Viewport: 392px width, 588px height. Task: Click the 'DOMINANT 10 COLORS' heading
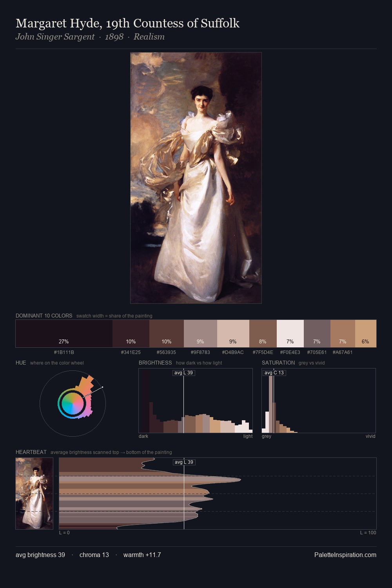click(44, 316)
